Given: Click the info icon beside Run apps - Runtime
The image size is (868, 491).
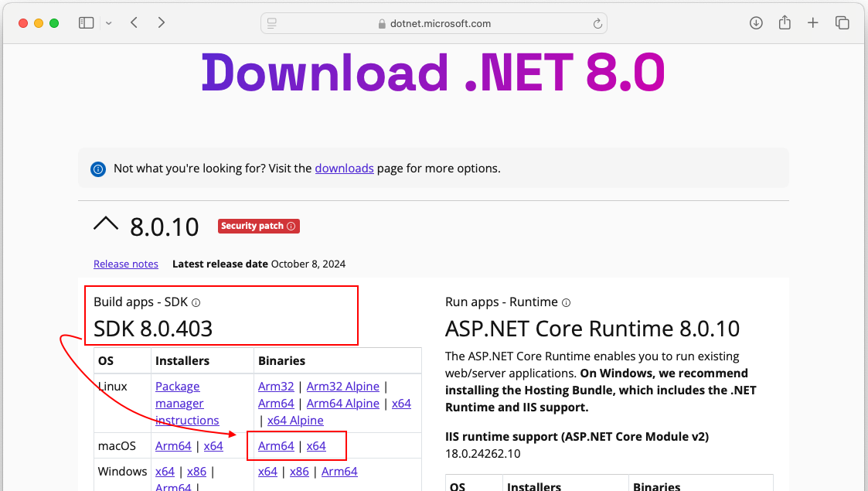Looking at the screenshot, I should [566, 302].
